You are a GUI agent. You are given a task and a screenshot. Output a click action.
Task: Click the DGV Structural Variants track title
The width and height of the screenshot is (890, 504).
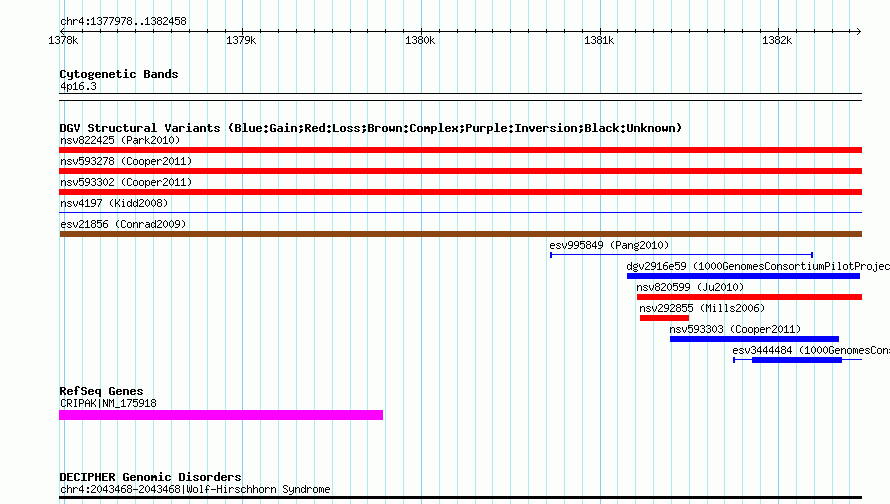click(371, 128)
